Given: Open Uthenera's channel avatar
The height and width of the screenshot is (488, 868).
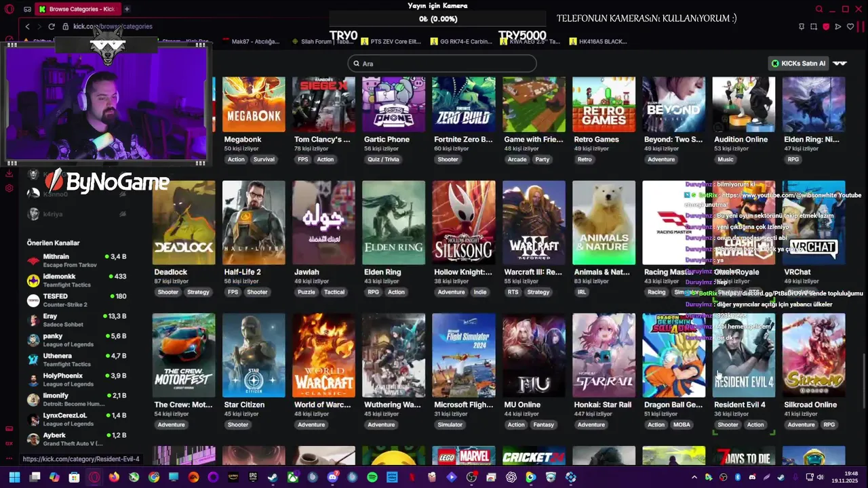Looking at the screenshot, I should (33, 360).
